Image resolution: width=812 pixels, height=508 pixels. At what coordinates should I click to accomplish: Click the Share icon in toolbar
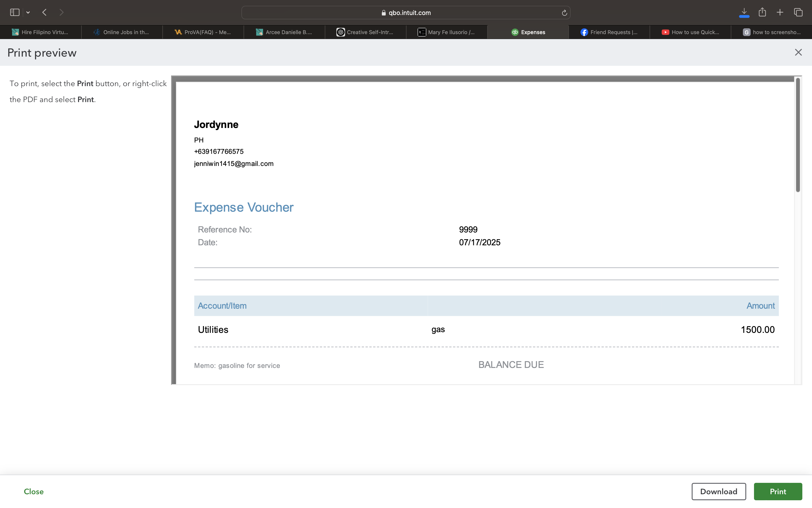[x=762, y=12]
